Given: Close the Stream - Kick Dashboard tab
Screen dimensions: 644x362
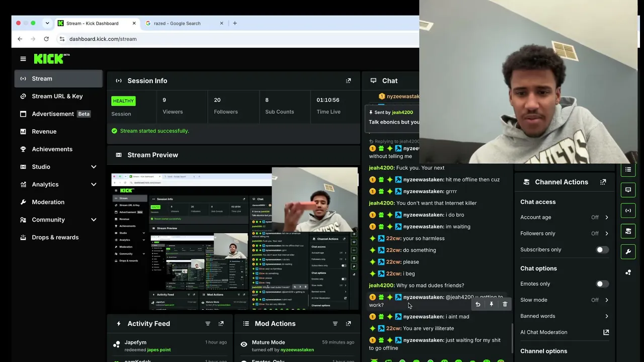Looking at the screenshot, I should (x=134, y=23).
